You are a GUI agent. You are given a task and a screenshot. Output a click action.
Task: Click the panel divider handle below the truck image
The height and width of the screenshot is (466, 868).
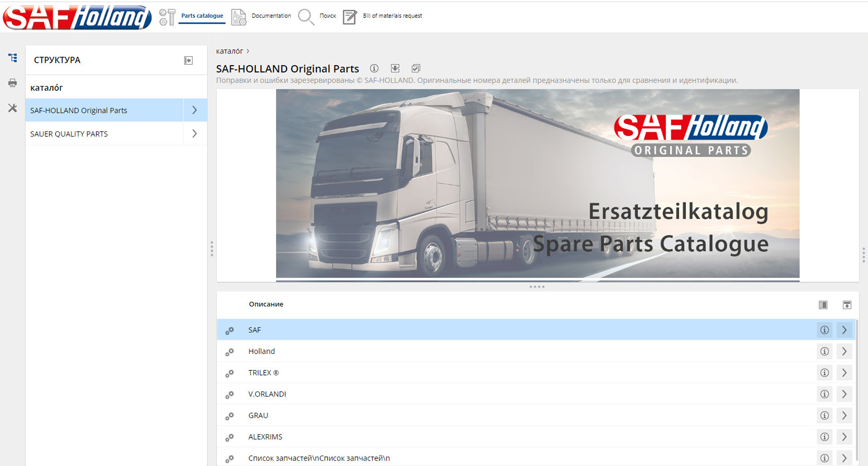pyautogui.click(x=537, y=287)
